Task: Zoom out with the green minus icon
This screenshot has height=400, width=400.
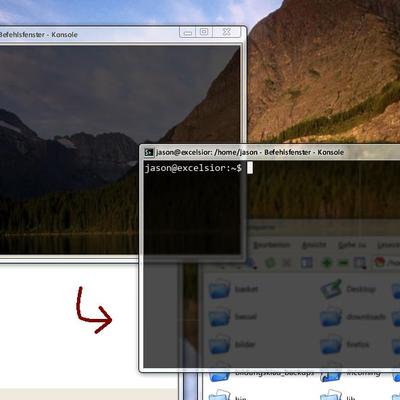Action: [343, 263]
